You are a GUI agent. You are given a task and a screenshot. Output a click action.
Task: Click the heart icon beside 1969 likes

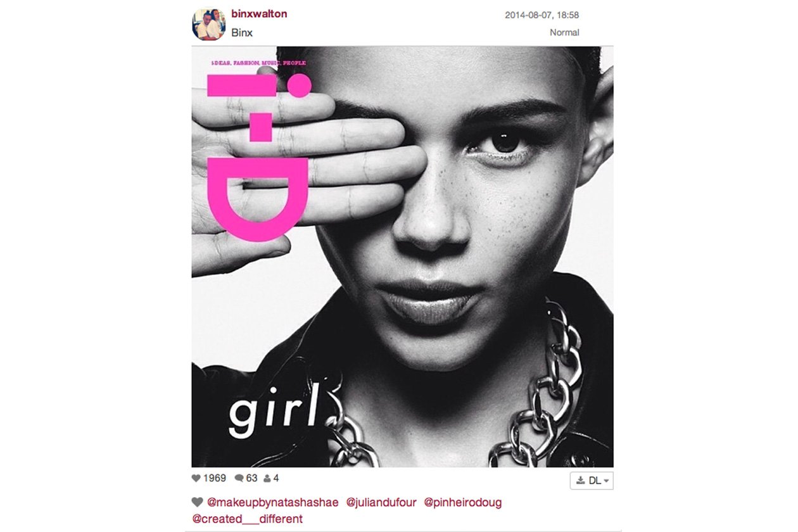click(x=196, y=478)
